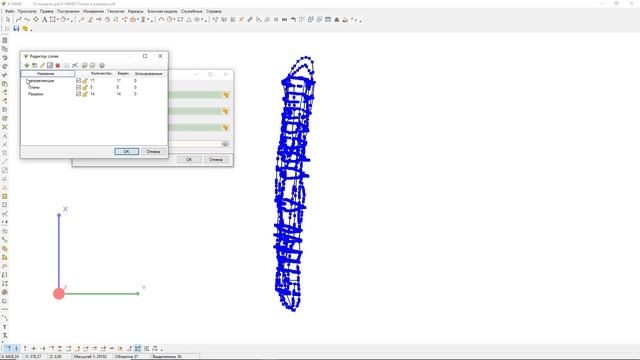Open the Правка menu
The height and width of the screenshot is (360, 640).
click(47, 11)
